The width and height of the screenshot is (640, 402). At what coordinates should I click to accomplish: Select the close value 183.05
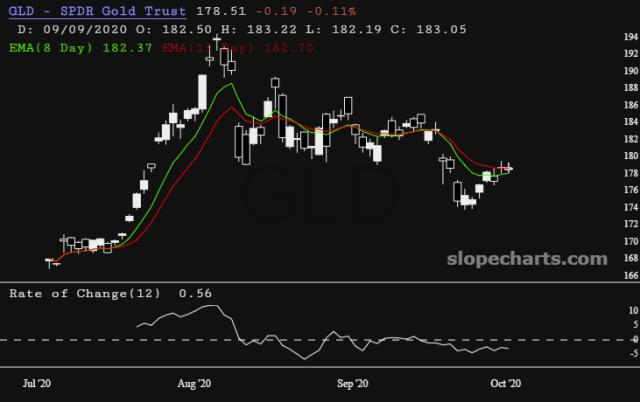441,29
